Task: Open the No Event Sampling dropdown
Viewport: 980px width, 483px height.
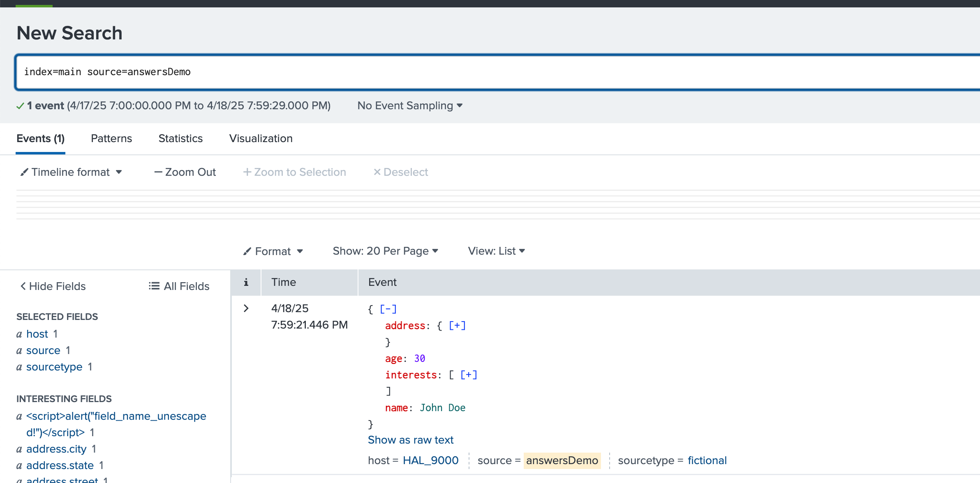Action: click(410, 106)
